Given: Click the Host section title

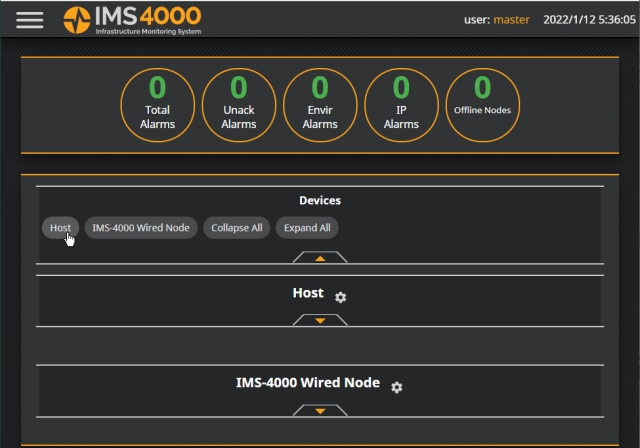Looking at the screenshot, I should [x=308, y=293].
